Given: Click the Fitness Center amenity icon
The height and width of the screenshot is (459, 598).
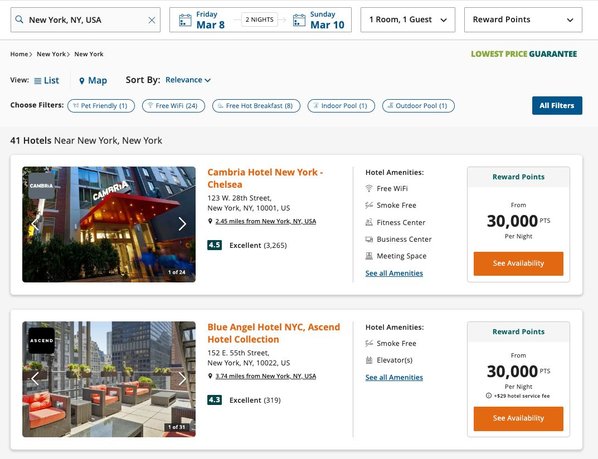Looking at the screenshot, I should click(x=369, y=222).
